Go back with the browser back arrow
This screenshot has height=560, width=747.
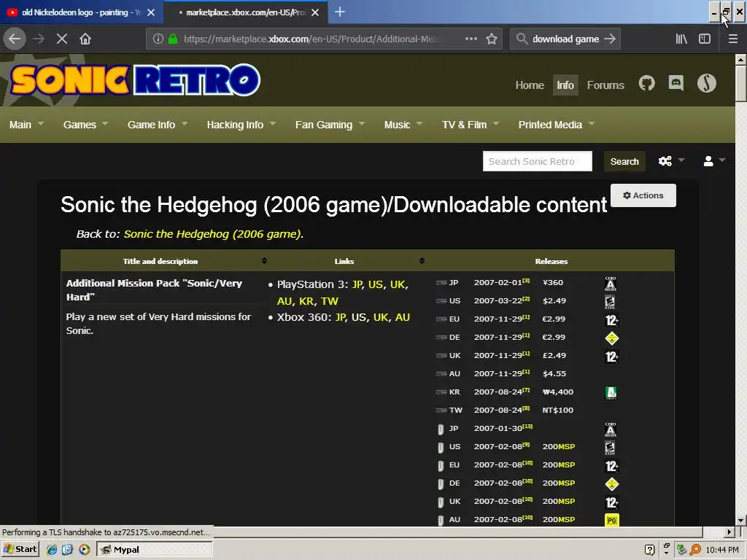(x=15, y=39)
